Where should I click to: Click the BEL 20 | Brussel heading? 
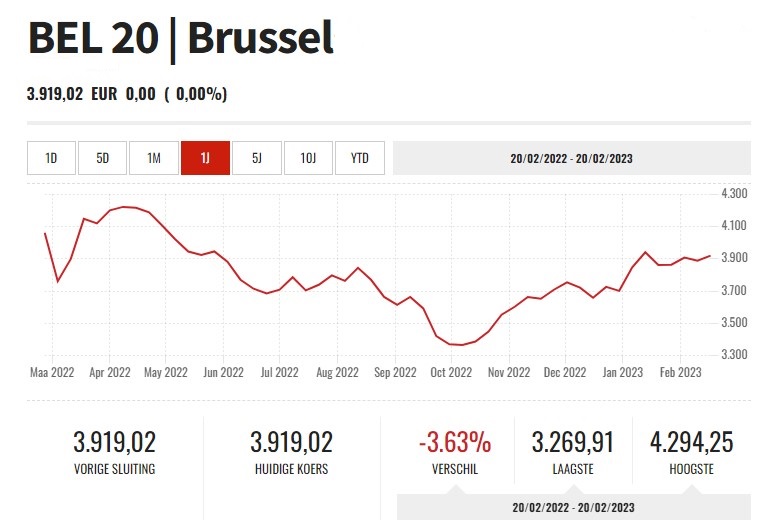point(180,39)
